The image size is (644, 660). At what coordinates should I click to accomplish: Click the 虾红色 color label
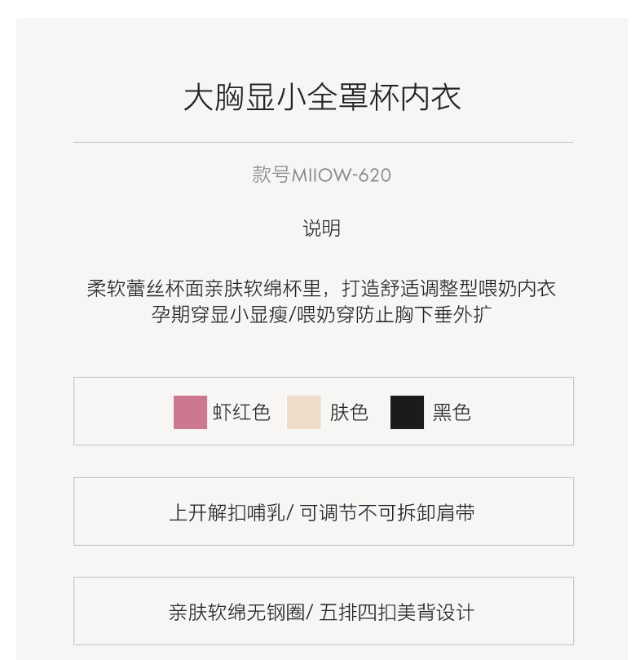point(241,412)
